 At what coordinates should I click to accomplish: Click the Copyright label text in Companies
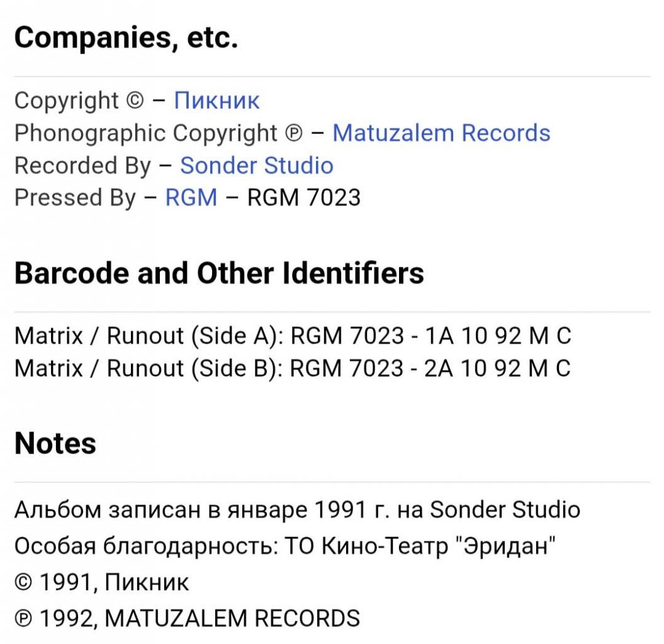click(x=67, y=101)
